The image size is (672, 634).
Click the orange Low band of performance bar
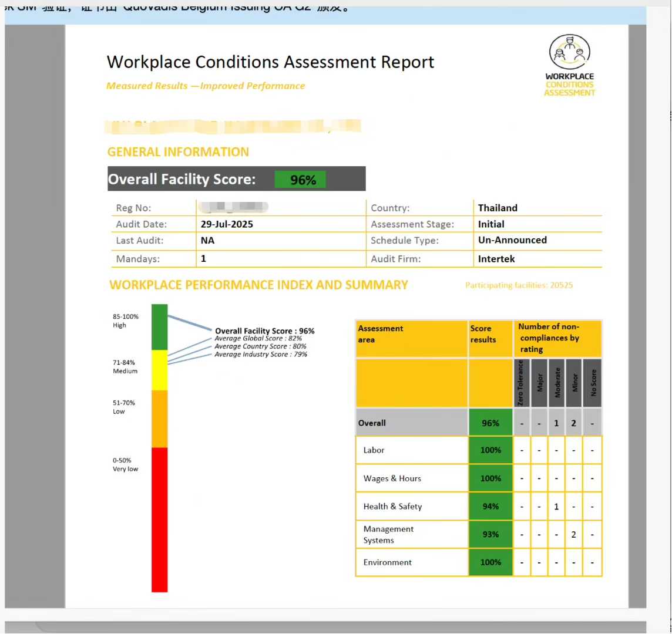[x=159, y=419]
